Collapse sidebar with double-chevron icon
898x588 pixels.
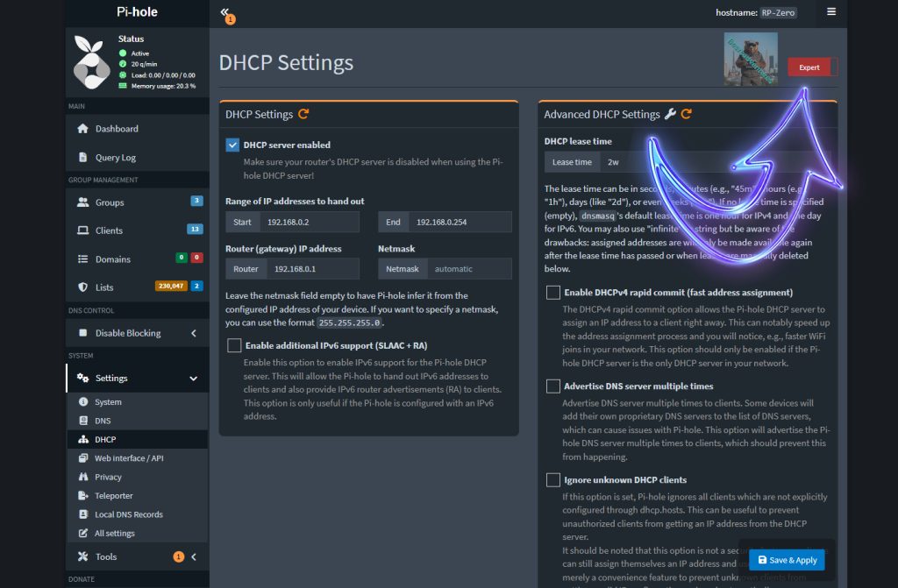coord(224,11)
